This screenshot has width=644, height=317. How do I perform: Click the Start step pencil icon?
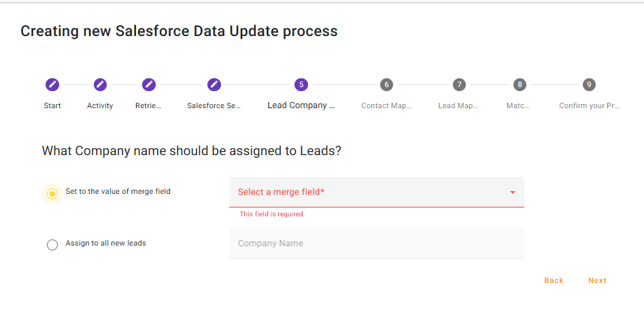(x=52, y=85)
